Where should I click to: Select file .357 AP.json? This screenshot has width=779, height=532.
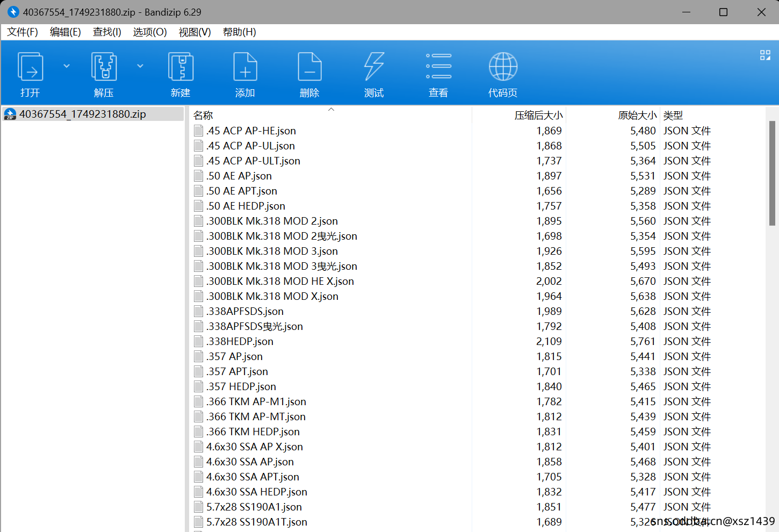tap(234, 356)
